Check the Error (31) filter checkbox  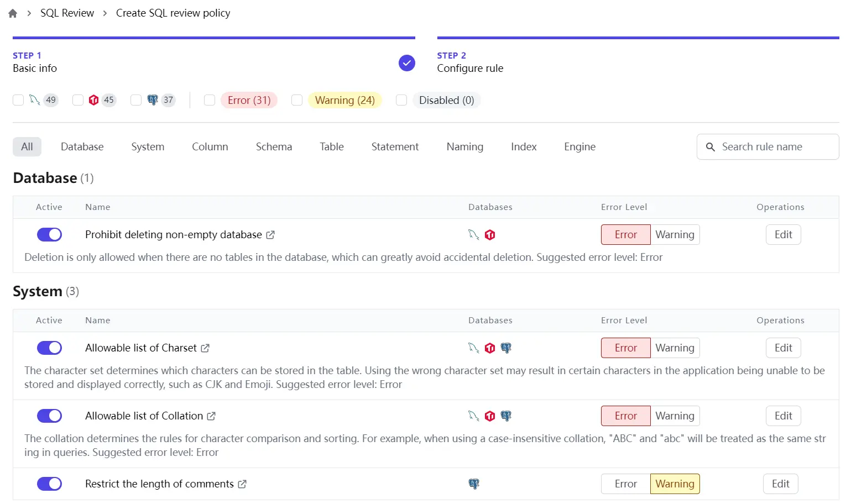pyautogui.click(x=210, y=100)
